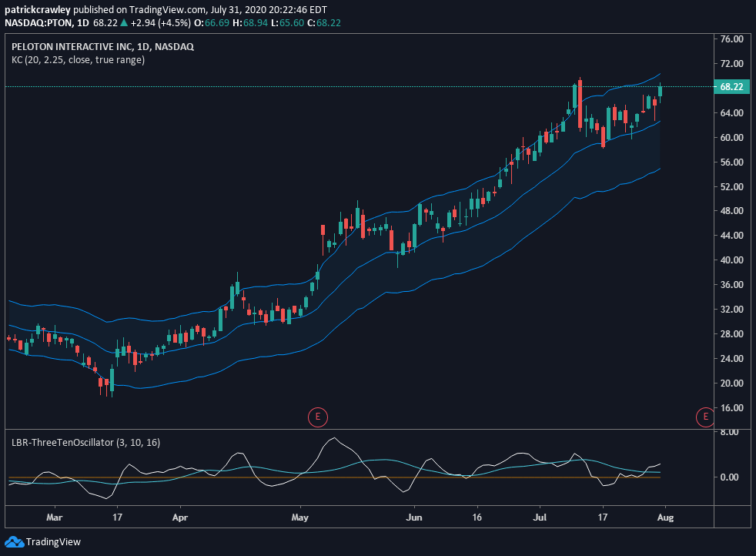Click the Jun label on time axis
Screen dimensions: 756x556
[414, 517]
